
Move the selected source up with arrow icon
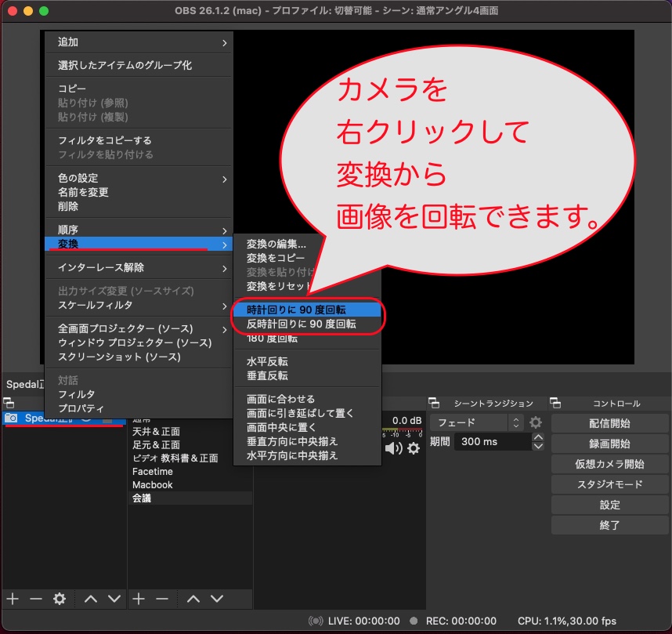[89, 599]
